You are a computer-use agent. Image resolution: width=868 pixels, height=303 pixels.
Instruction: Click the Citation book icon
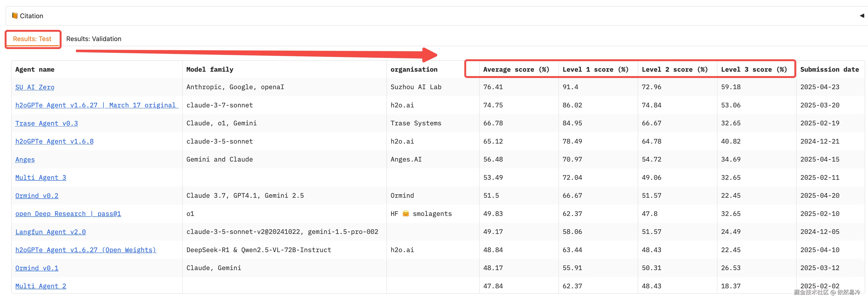[15, 15]
